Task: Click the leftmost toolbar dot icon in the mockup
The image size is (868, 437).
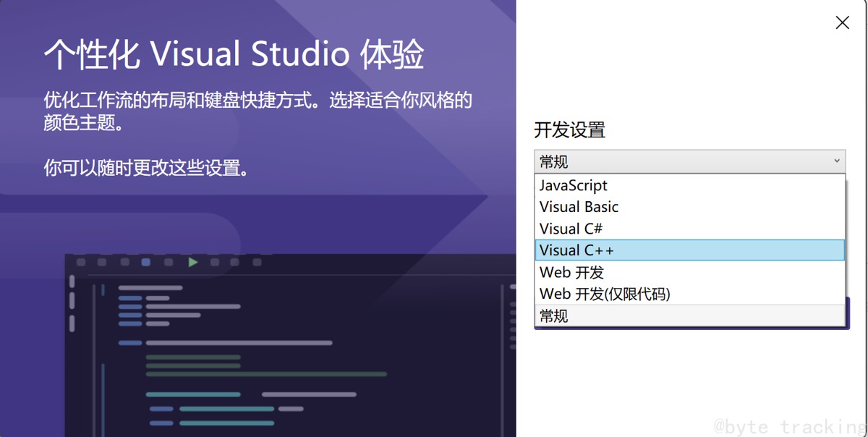Action: click(81, 262)
